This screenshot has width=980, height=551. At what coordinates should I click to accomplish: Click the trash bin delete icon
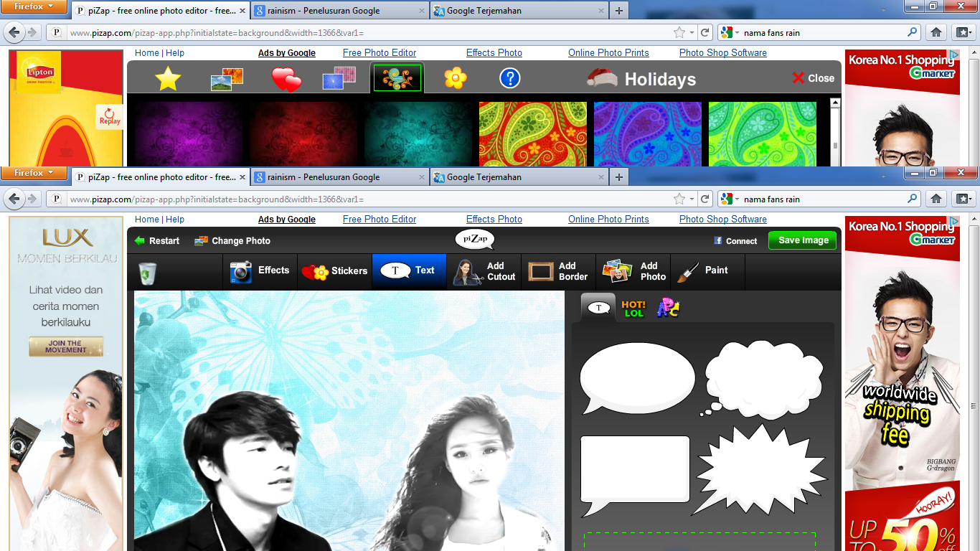(148, 273)
